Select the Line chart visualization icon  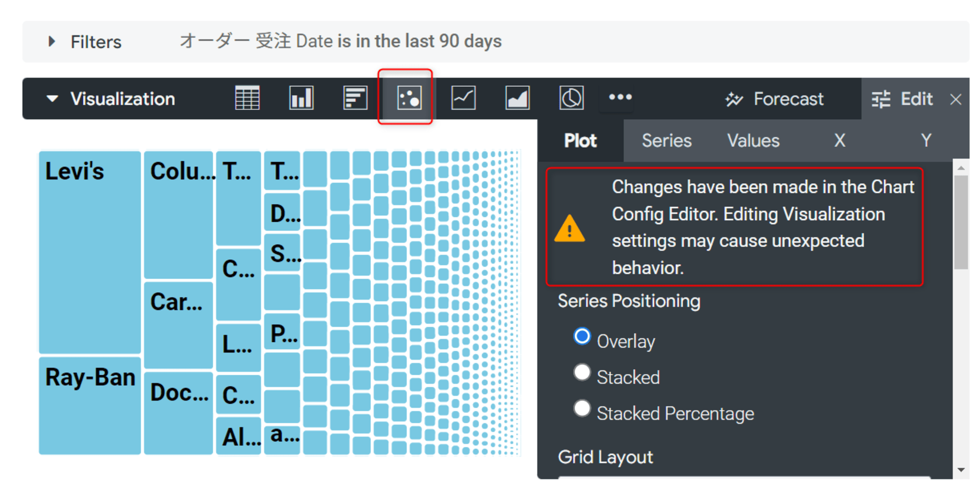click(x=463, y=98)
